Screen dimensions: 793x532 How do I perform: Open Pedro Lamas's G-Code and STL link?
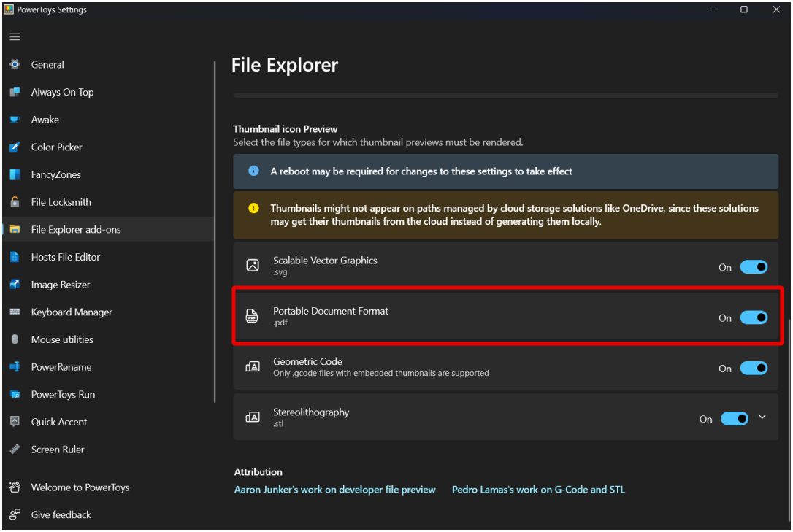click(x=538, y=490)
